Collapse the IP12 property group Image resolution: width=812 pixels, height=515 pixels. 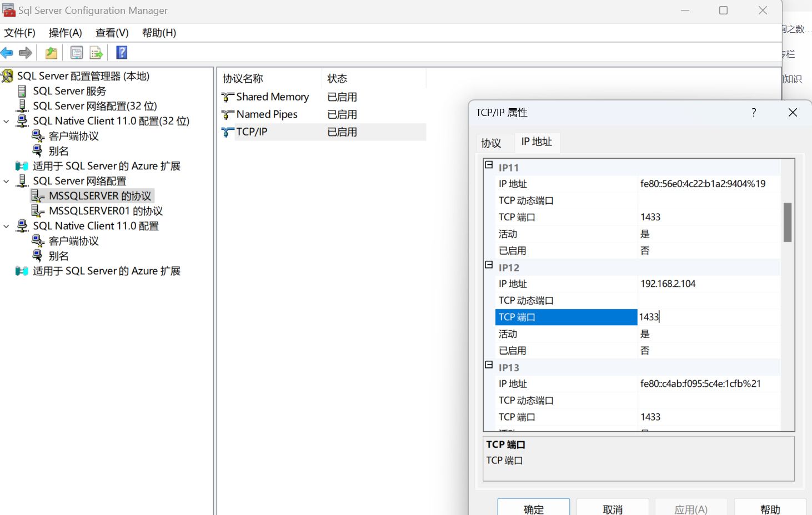click(x=489, y=265)
